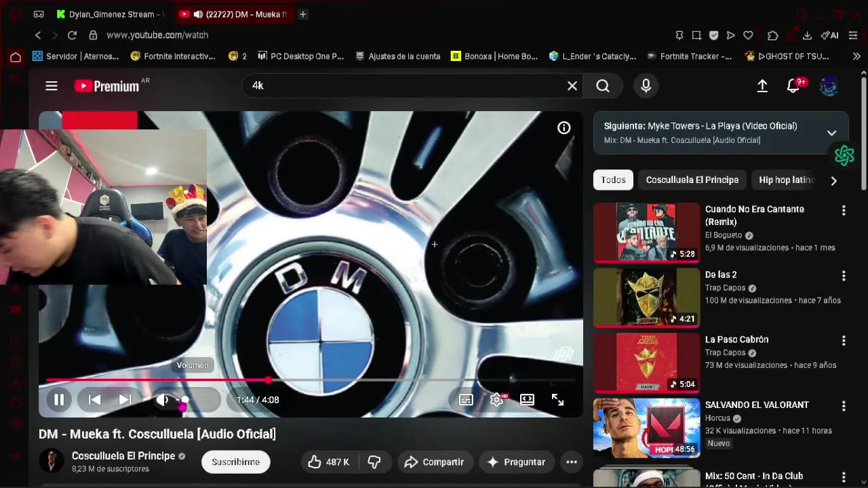Bookmark page with heart icon

point(748,35)
